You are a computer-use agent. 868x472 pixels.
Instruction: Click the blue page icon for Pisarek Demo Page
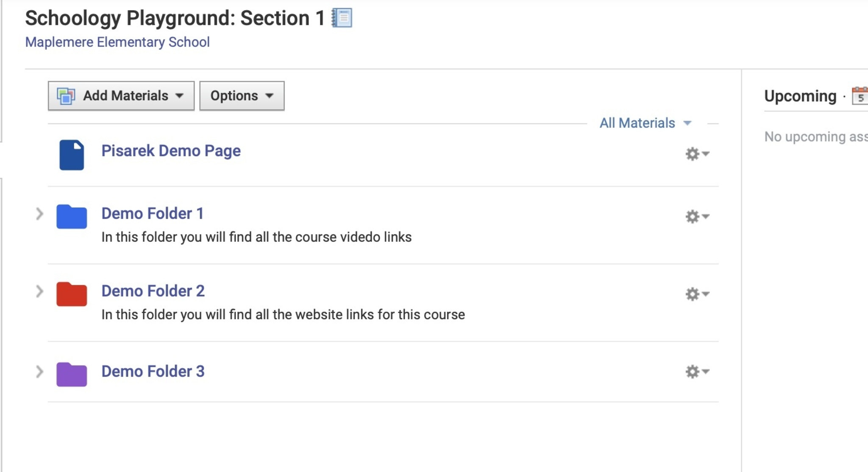coord(71,155)
